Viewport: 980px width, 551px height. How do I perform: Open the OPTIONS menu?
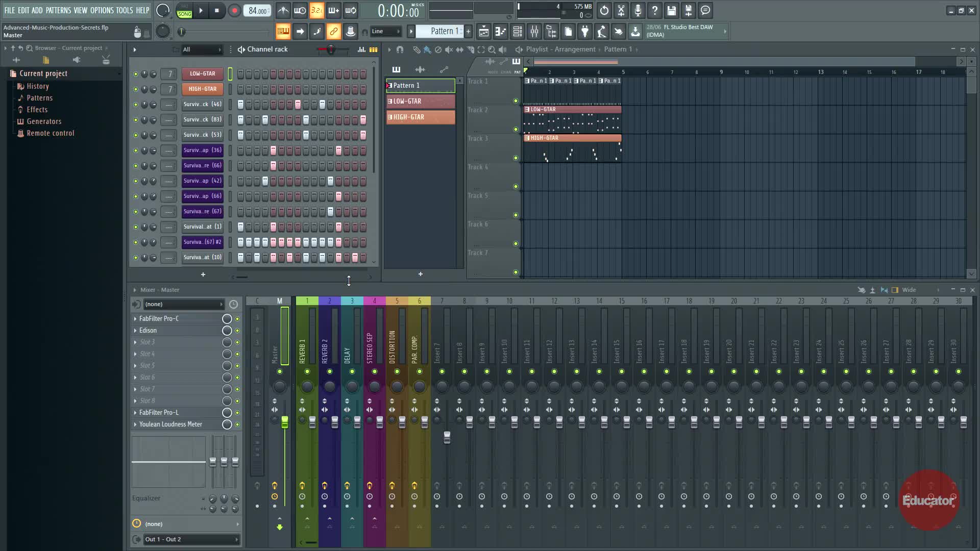pos(102,10)
